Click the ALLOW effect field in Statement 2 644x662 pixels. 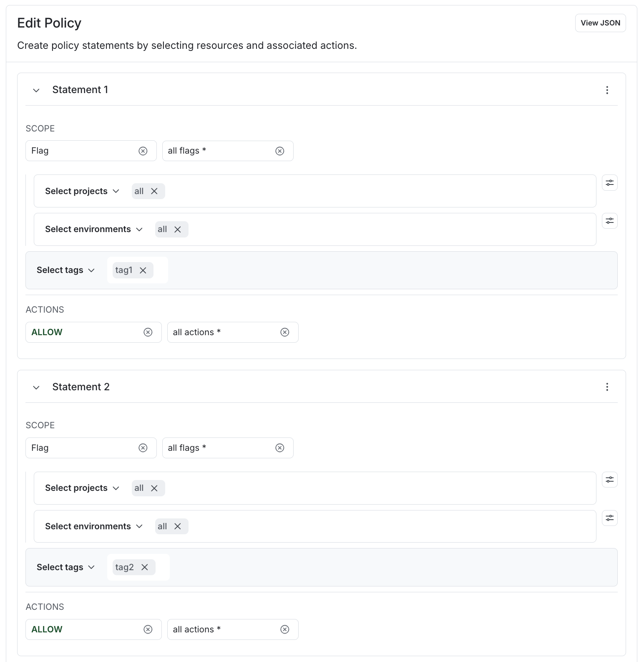coord(83,629)
